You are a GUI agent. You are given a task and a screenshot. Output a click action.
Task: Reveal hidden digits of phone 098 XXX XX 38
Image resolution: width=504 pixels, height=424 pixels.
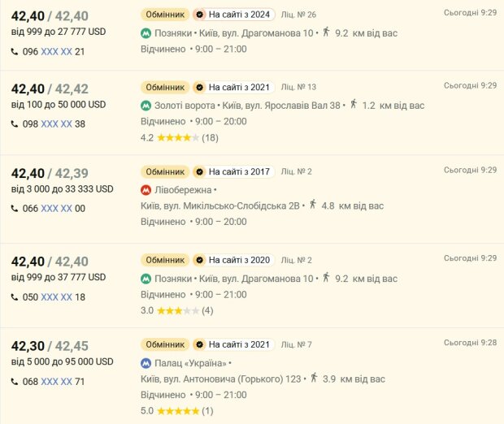tap(56, 124)
